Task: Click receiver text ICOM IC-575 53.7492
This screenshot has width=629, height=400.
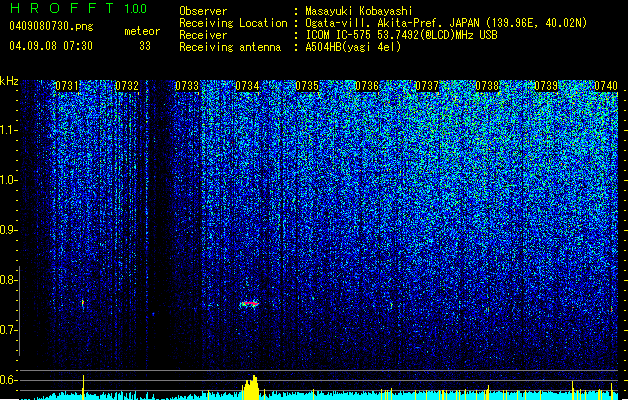Action: [401, 35]
